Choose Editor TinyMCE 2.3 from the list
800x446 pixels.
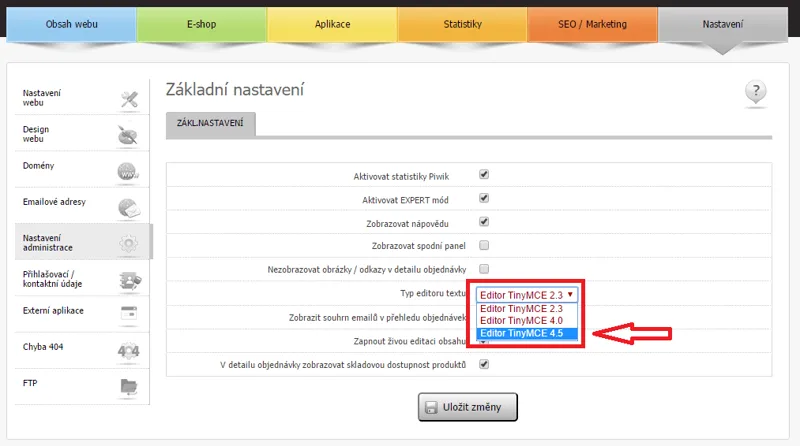[527, 309]
